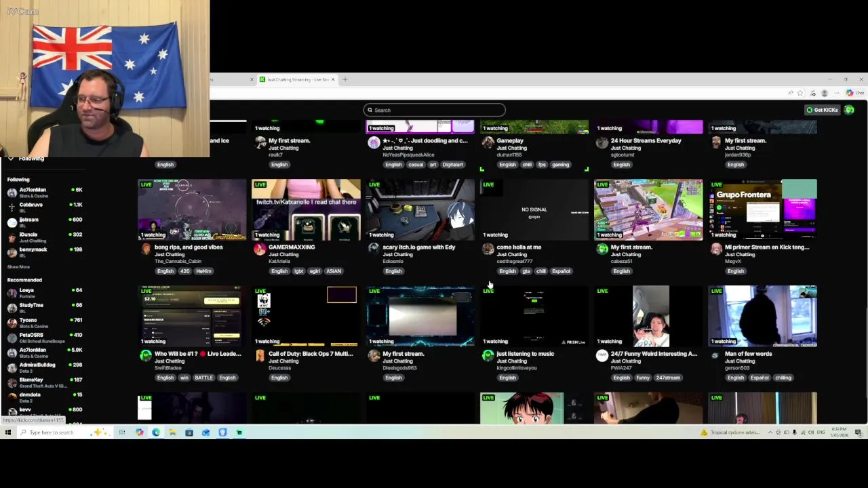The width and height of the screenshot is (868, 488).
Task: Add page to favorites star icon
Action: (x=800, y=93)
